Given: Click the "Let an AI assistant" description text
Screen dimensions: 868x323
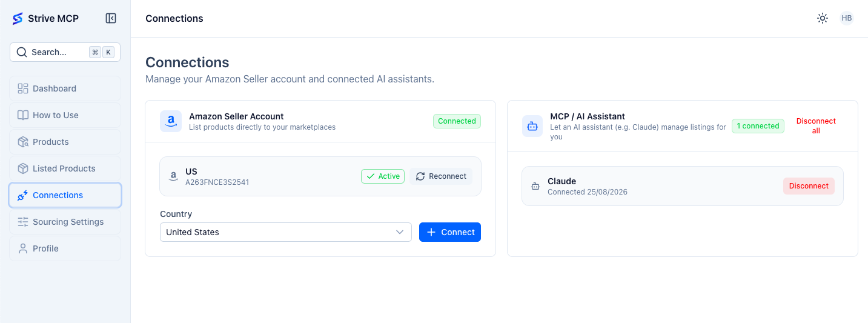Looking at the screenshot, I should [638, 132].
